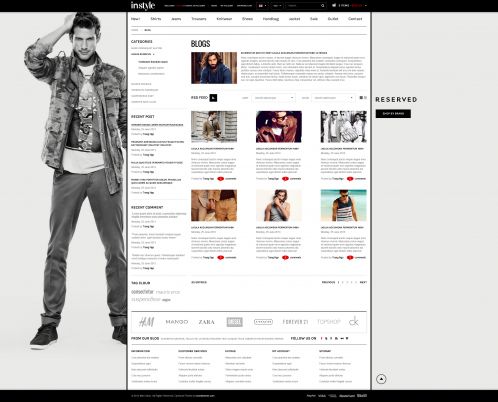498x402 pixels.
Task: Switch to the list view icon
Action: 365,98
